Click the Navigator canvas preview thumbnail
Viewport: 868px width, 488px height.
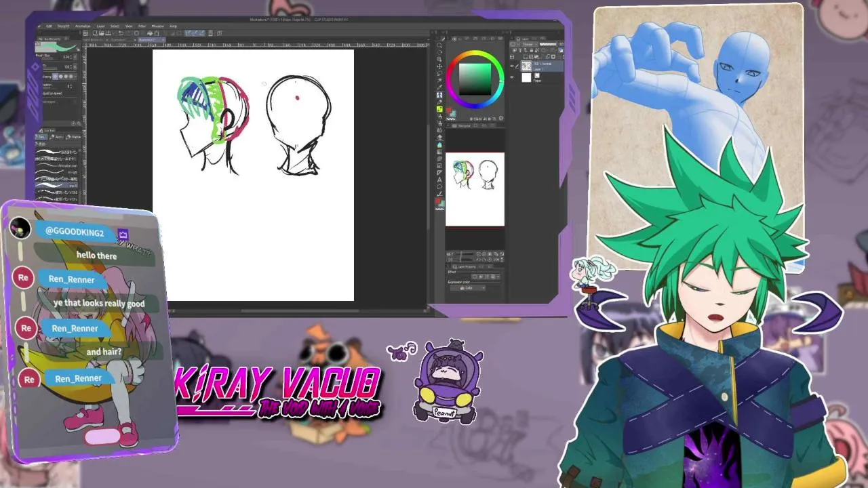coord(475,189)
